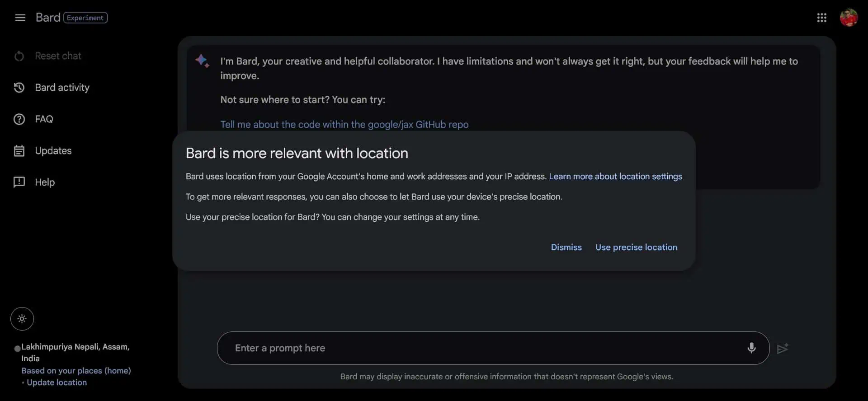Screen dimensions: 868x401
Task: Click the Lakhimpuriya Nepali, Assam location text
Action: [75, 353]
